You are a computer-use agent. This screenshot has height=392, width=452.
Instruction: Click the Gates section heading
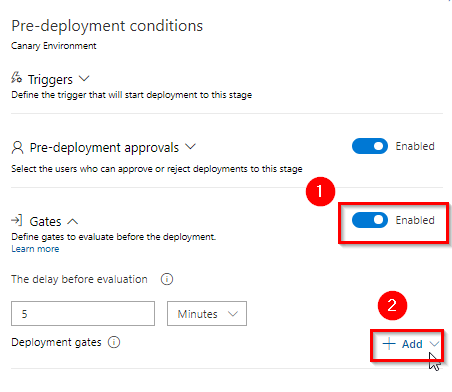(45, 221)
